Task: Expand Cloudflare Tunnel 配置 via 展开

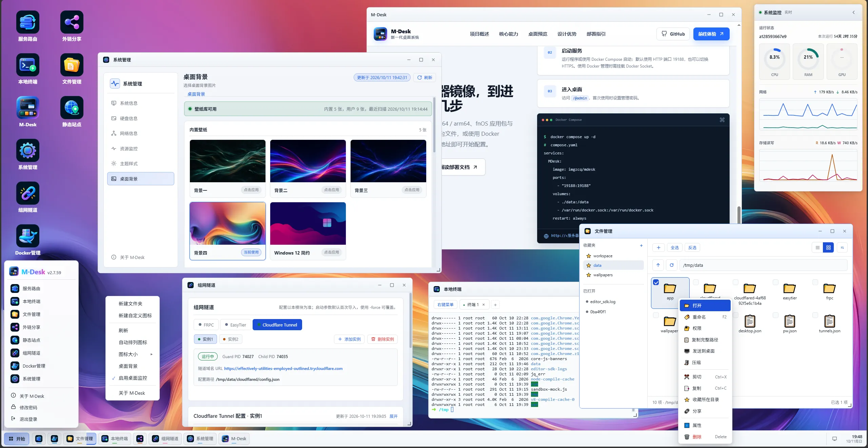Action: [x=393, y=416]
